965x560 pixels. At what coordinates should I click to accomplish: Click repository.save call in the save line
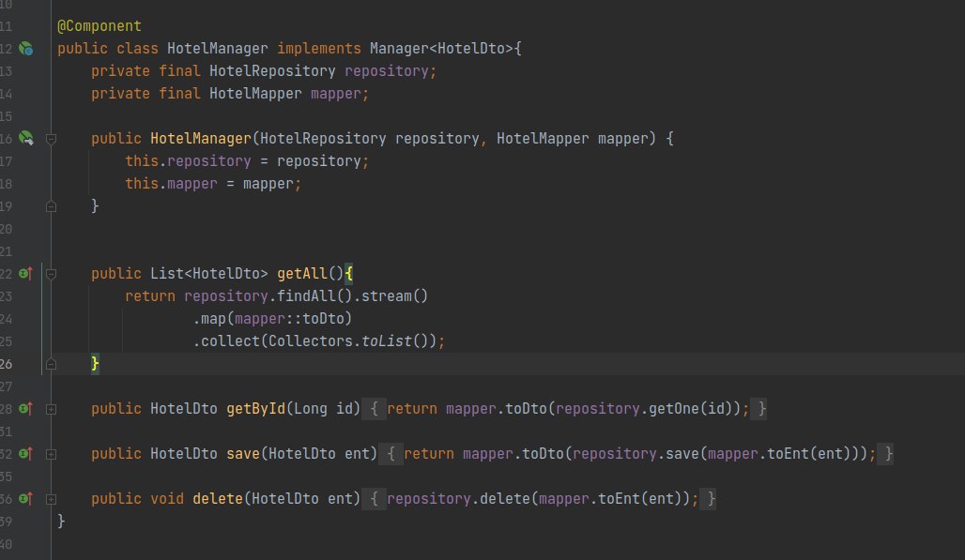tap(636, 454)
